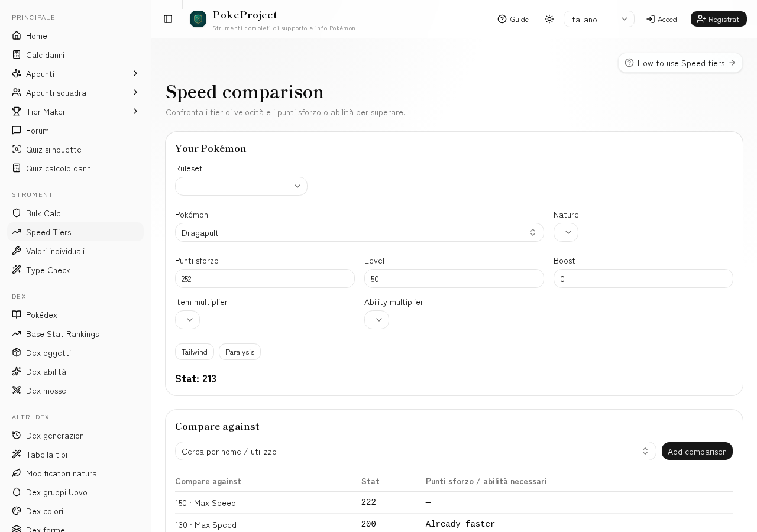The height and width of the screenshot is (532, 757).
Task: Open Base Stat Rankings page
Action: coord(76,334)
